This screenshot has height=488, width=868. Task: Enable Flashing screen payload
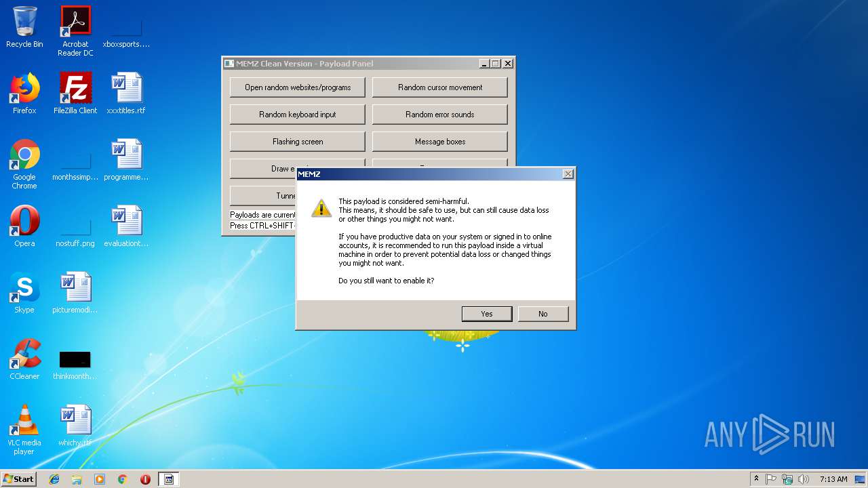(298, 142)
